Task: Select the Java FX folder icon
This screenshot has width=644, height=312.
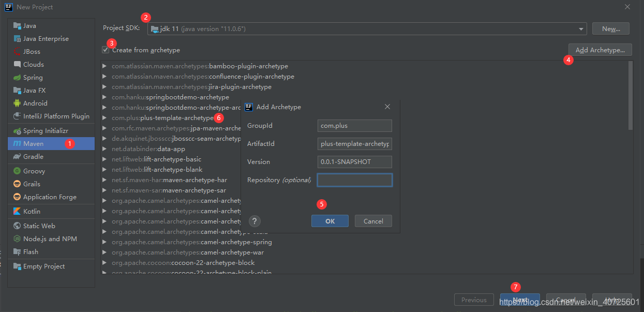Action: (x=18, y=91)
